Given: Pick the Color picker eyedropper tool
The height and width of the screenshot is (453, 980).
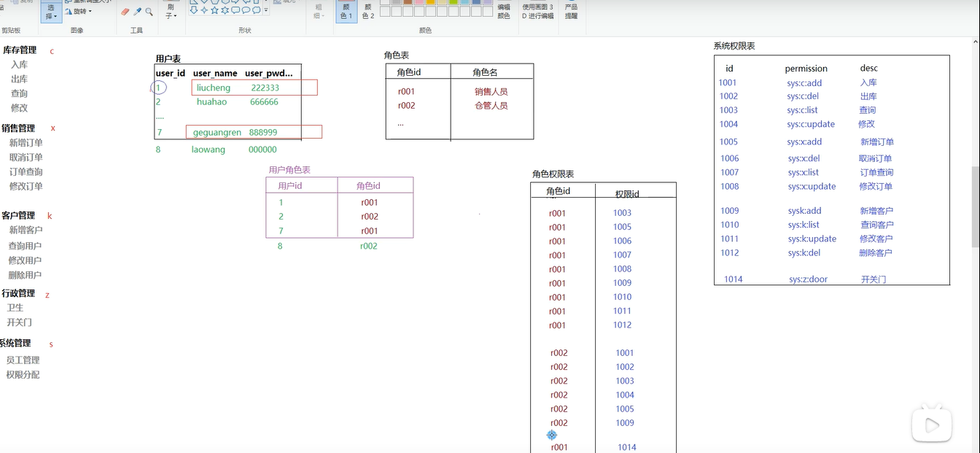Looking at the screenshot, I should (x=137, y=12).
